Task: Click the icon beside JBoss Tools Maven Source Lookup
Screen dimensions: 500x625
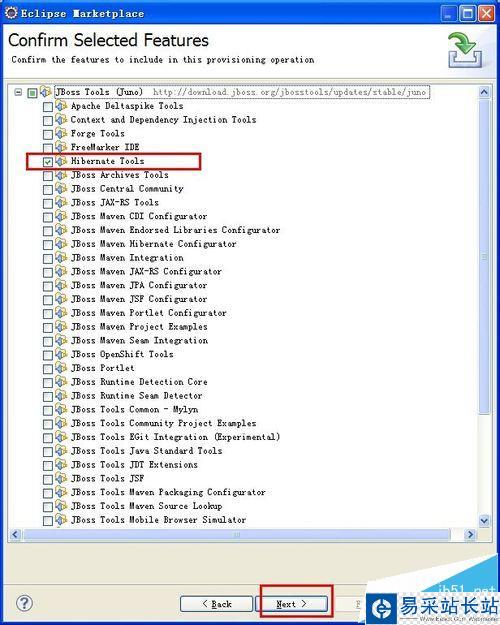Action: tap(61, 506)
